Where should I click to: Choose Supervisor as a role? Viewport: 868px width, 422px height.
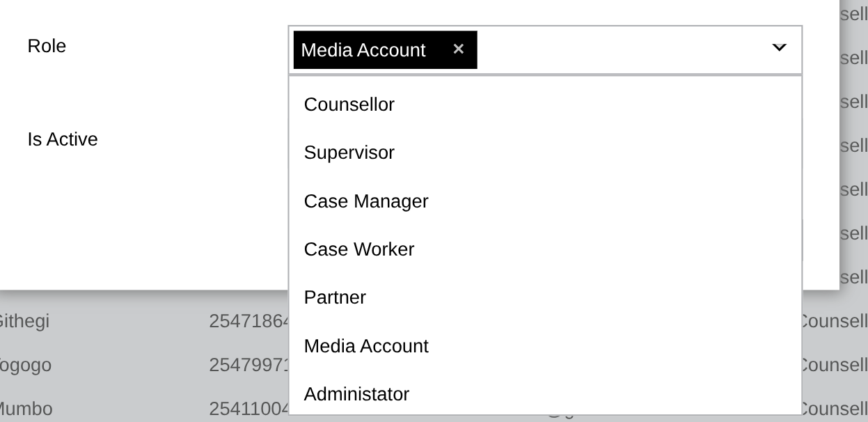pos(349,153)
